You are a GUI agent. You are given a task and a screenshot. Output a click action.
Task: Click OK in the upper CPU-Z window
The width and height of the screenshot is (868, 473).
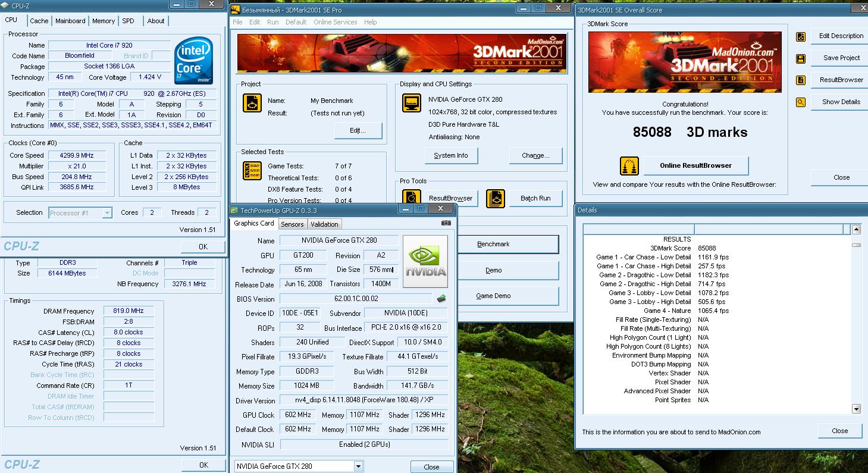pyautogui.click(x=203, y=246)
